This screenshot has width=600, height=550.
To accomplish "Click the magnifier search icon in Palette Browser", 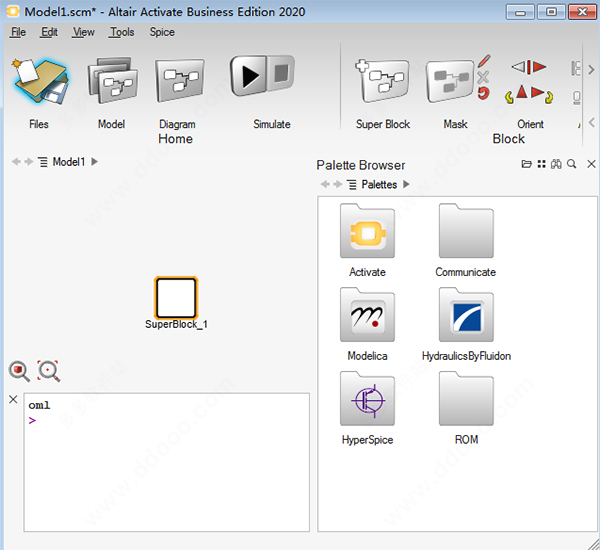I will click(x=572, y=164).
